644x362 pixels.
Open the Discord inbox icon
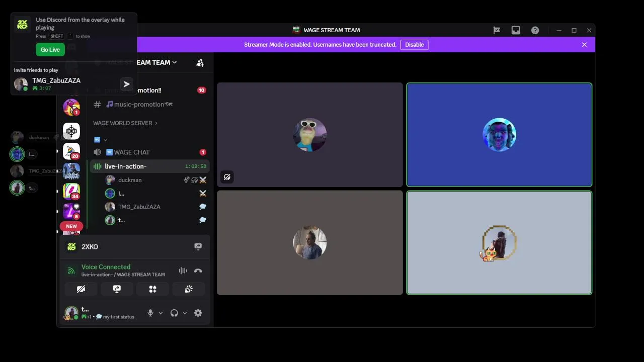(516, 30)
